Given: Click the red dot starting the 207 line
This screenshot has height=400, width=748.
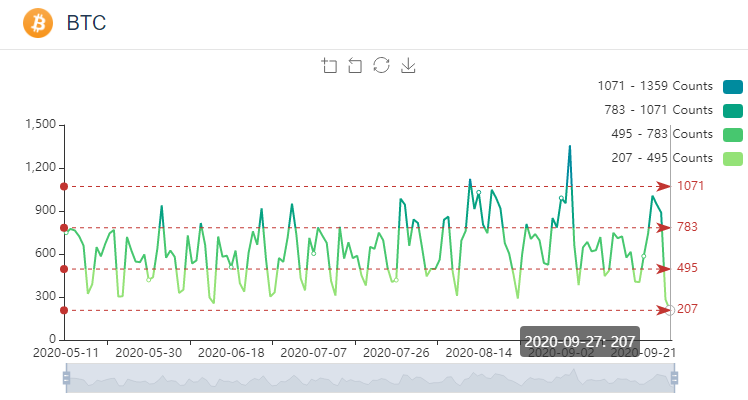Looking at the screenshot, I should click(x=64, y=310).
